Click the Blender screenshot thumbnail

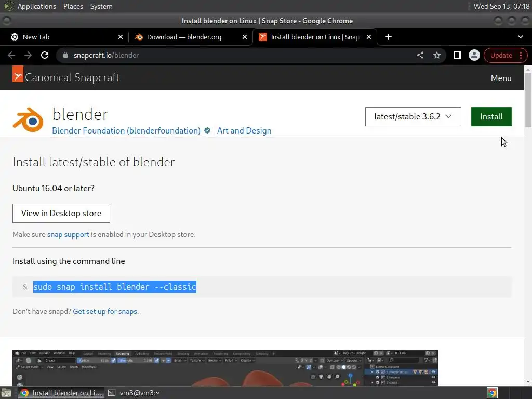point(225,368)
